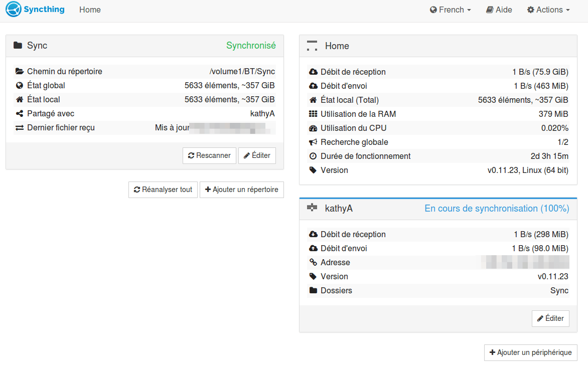This screenshot has height=368, width=588.
Task: Click the Rescanner button
Action: (209, 155)
